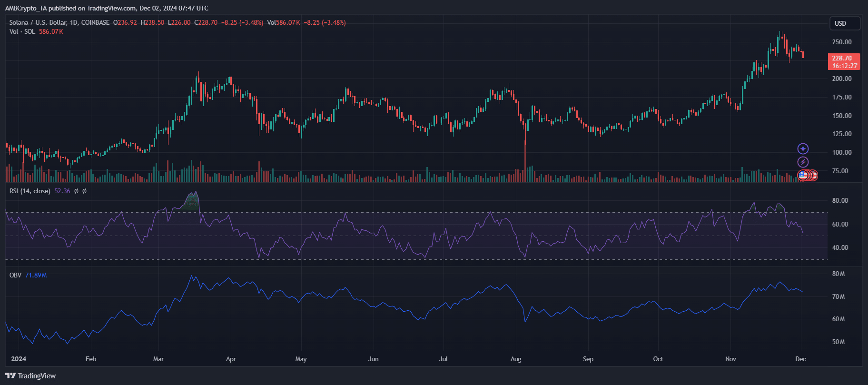Click the 200.00 price axis label
The height and width of the screenshot is (385, 868).
[842, 79]
